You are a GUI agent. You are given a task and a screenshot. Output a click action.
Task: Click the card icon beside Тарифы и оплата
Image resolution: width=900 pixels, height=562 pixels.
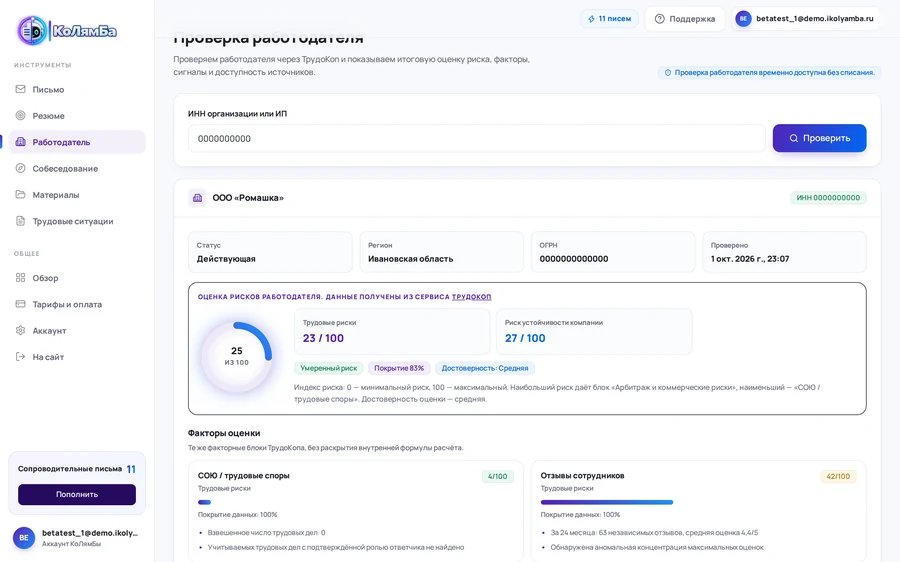point(21,304)
